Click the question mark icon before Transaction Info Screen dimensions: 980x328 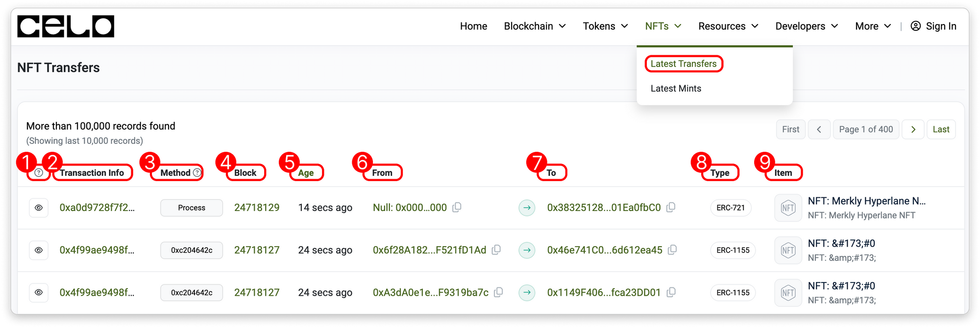[39, 173]
